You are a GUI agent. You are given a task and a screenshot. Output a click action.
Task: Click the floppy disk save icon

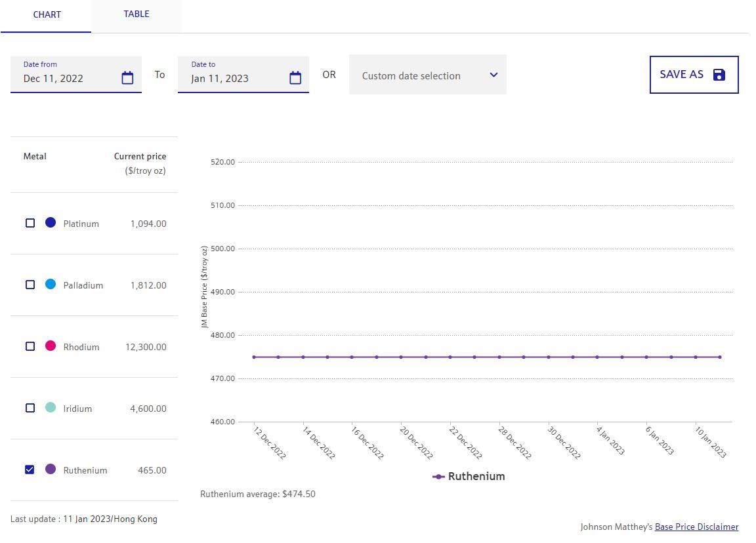pyautogui.click(x=719, y=75)
